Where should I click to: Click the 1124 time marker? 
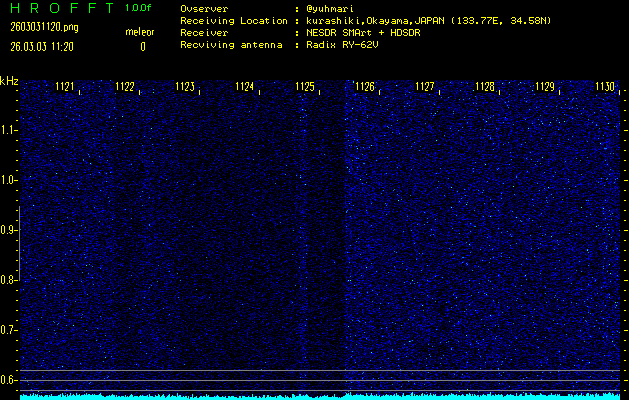[x=245, y=87]
